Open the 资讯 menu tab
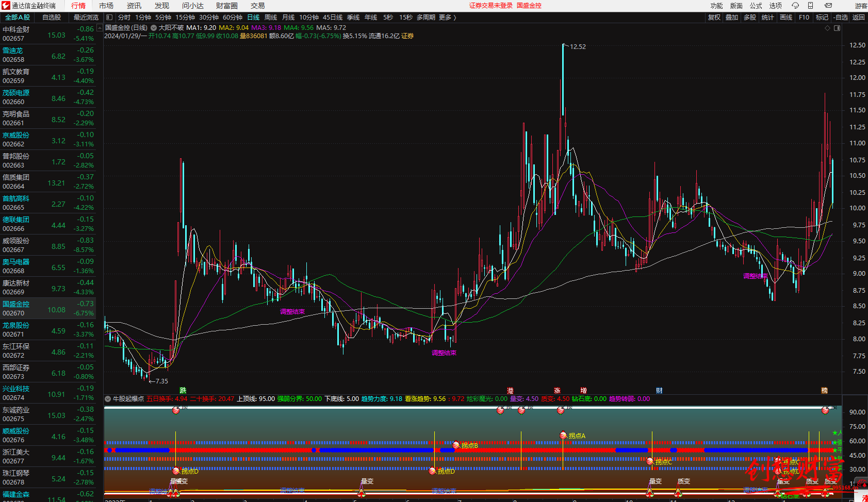Screen dimensions: 868x502 (134, 6)
